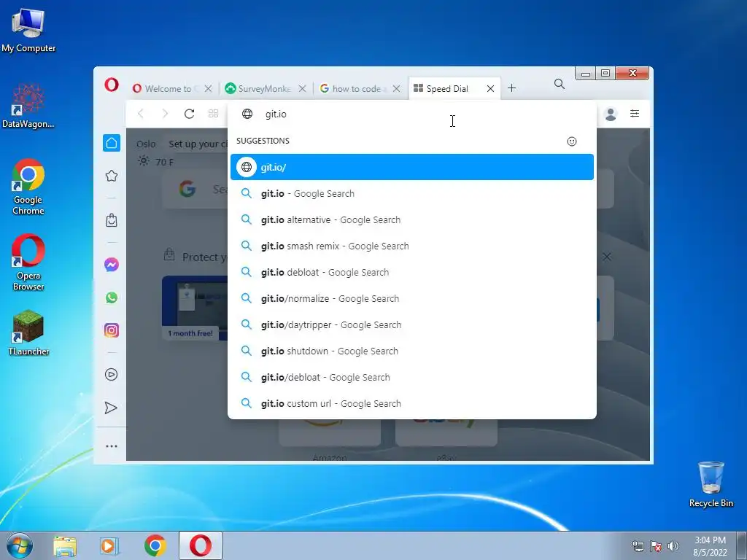Click the Home icon in Opera sidebar
Image resolution: width=747 pixels, height=560 pixels.
112,143
